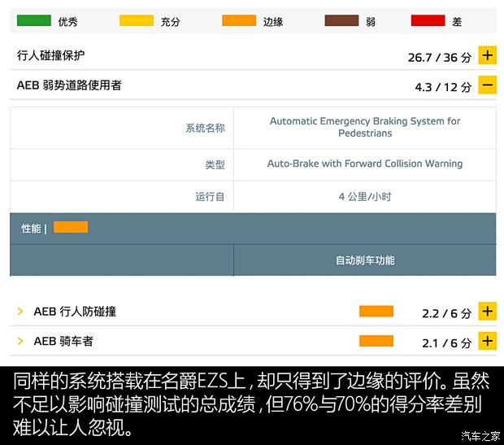
Task: Click the orange bar beside 2.1 / 6 分
Action: click(x=376, y=342)
